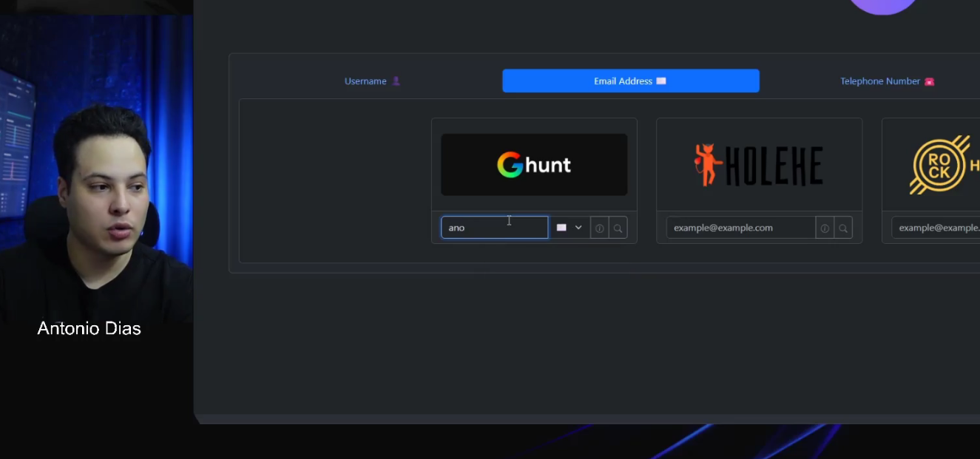The image size is (980, 459).
Task: Click the GHunt logo banner
Action: coord(534,165)
